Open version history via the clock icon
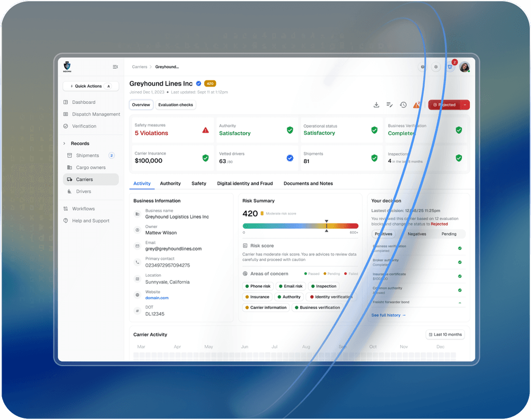 (x=403, y=105)
